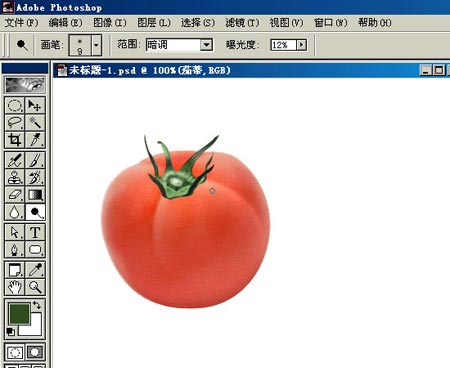Reset to default black and white colors

pyautogui.click(x=10, y=332)
